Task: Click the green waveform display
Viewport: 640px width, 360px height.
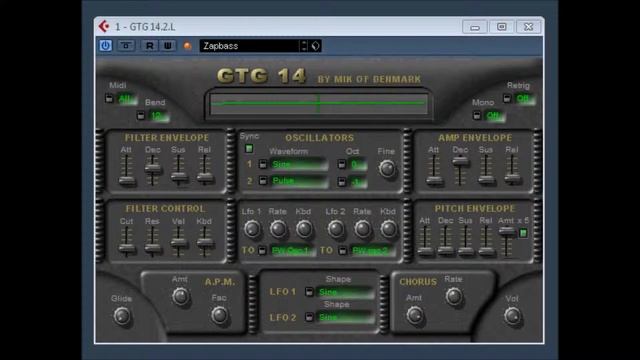Action: (x=319, y=103)
